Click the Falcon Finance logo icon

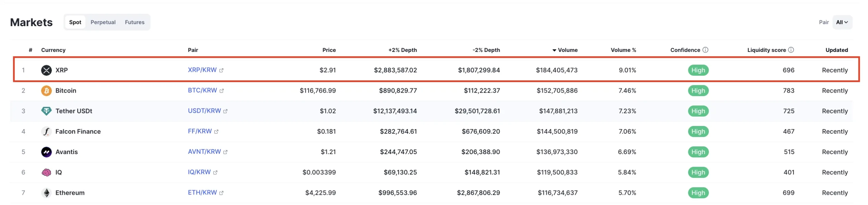click(x=46, y=131)
